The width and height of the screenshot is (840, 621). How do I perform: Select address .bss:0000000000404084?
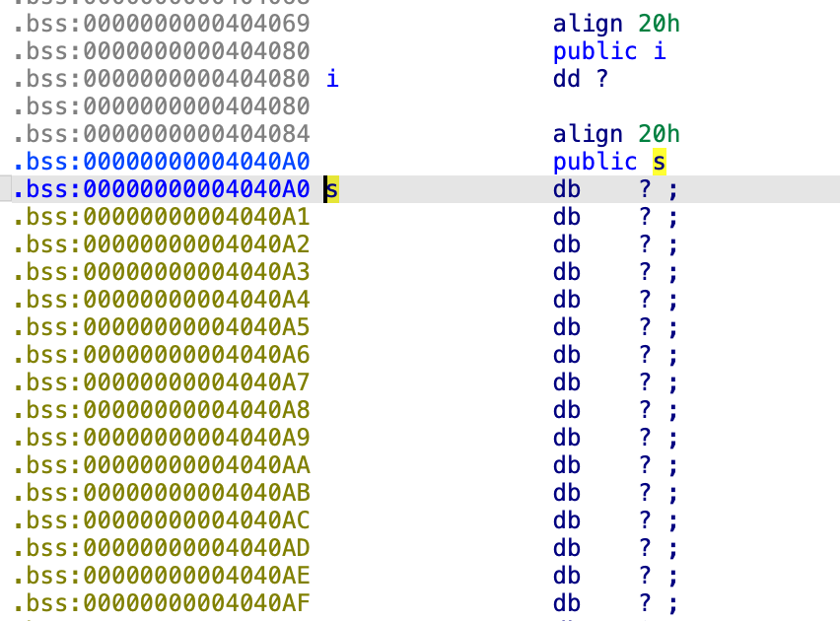tap(162, 134)
